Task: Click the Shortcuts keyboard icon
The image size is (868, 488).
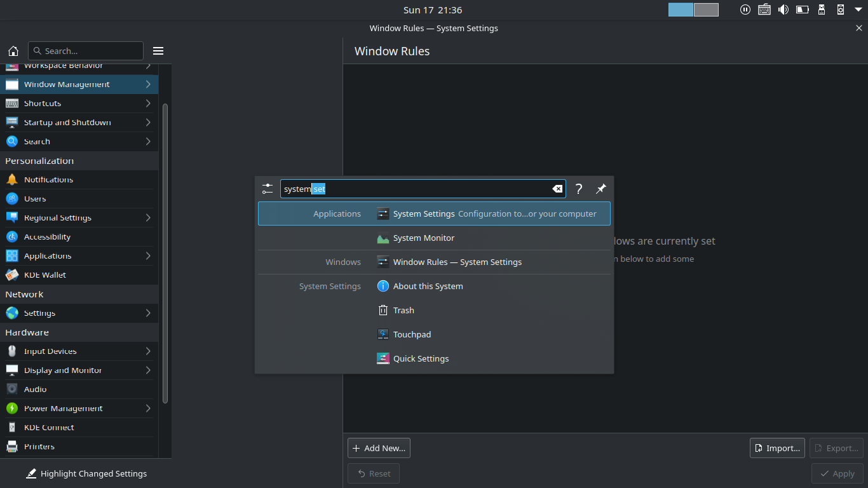Action: (x=12, y=104)
